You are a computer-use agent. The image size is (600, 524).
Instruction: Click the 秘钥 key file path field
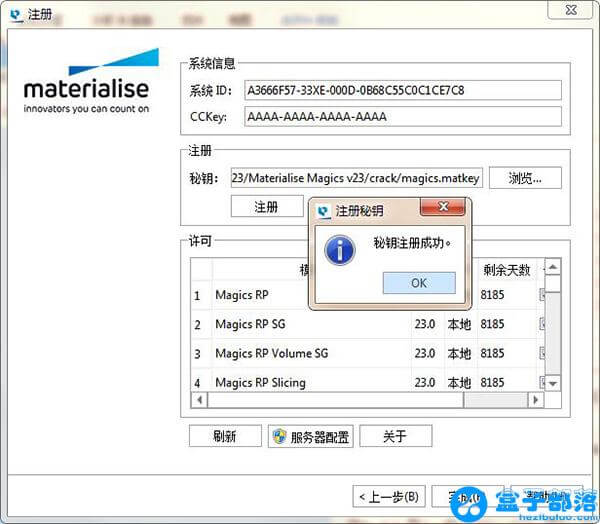click(x=357, y=178)
